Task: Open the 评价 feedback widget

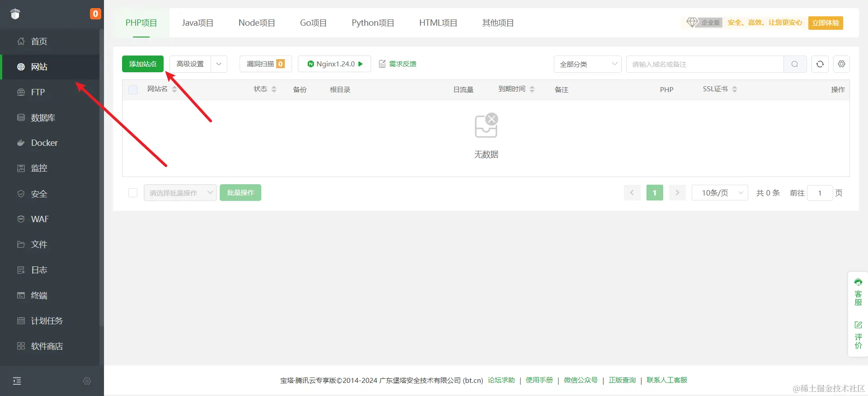Action: point(858,335)
